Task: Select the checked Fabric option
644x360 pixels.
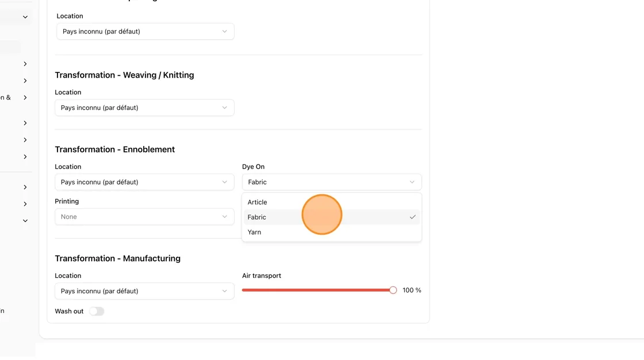Action: click(x=331, y=217)
